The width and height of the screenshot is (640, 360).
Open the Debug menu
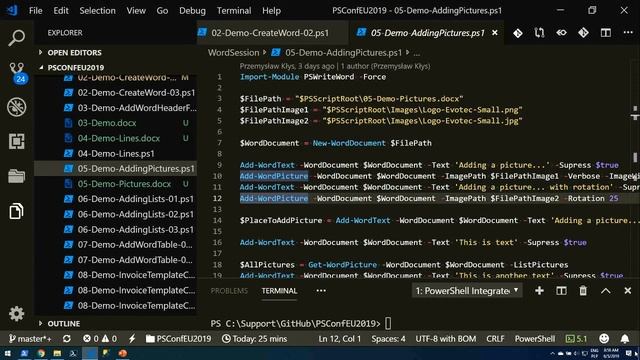tap(192, 11)
